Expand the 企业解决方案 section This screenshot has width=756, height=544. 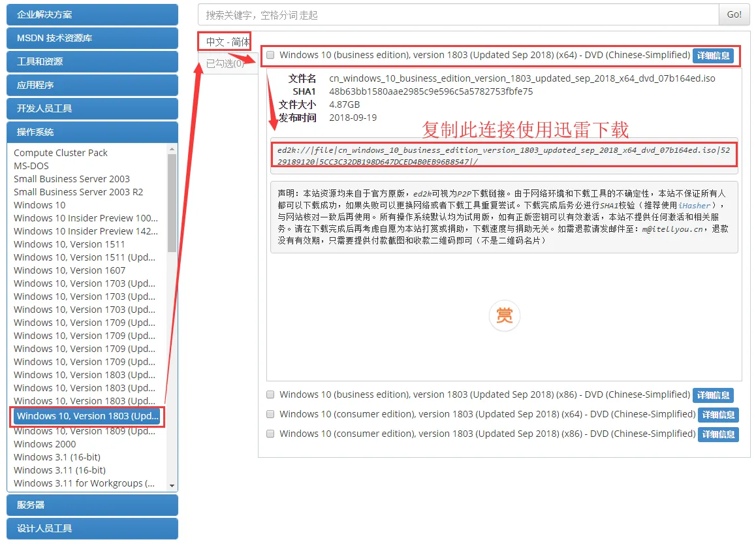[92, 14]
